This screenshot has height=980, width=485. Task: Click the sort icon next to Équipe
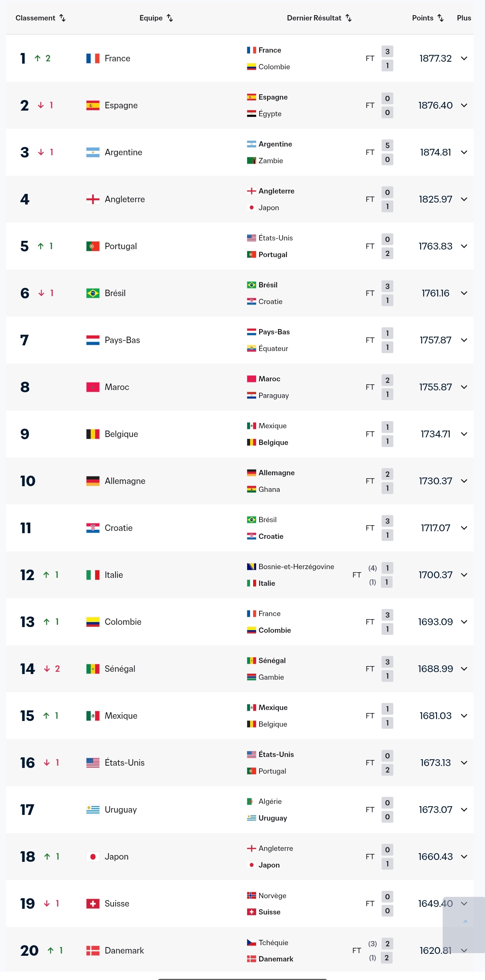tap(170, 17)
